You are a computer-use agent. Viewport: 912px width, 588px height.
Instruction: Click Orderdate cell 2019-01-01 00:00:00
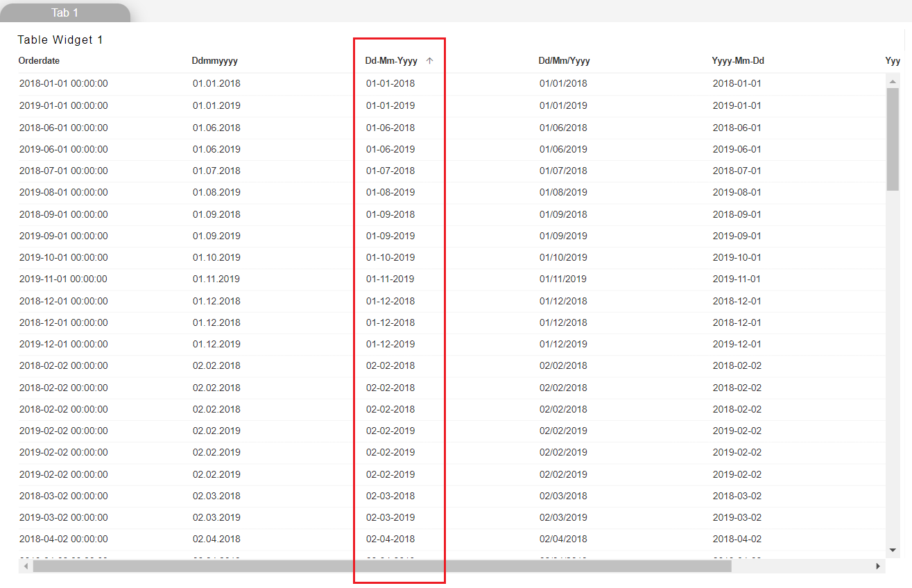[63, 106]
